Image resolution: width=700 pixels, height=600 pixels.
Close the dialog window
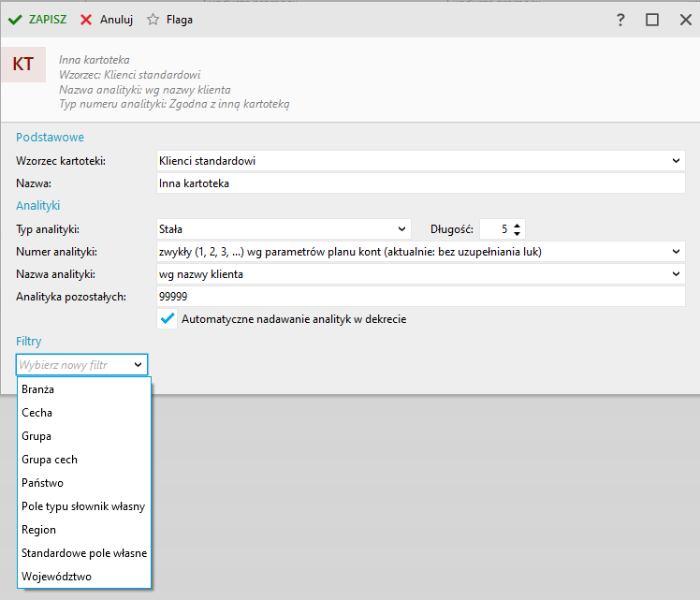[685, 20]
